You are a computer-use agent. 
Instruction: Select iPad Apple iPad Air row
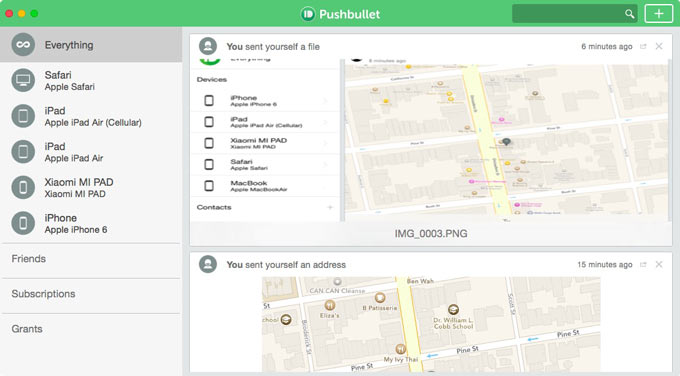(x=91, y=152)
